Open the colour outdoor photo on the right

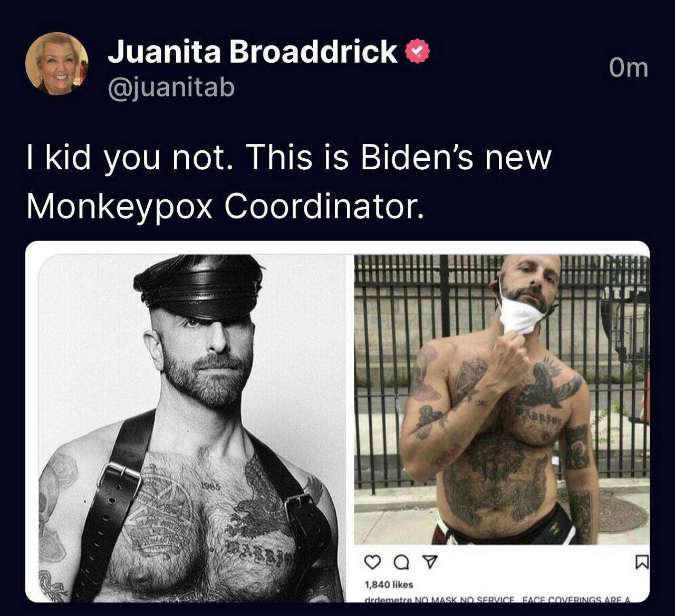pos(502,400)
